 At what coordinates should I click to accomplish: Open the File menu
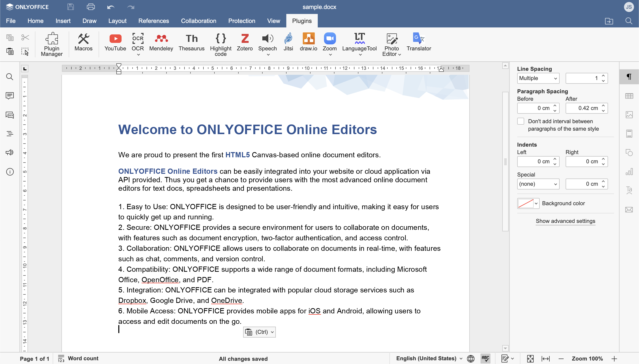[x=11, y=21]
